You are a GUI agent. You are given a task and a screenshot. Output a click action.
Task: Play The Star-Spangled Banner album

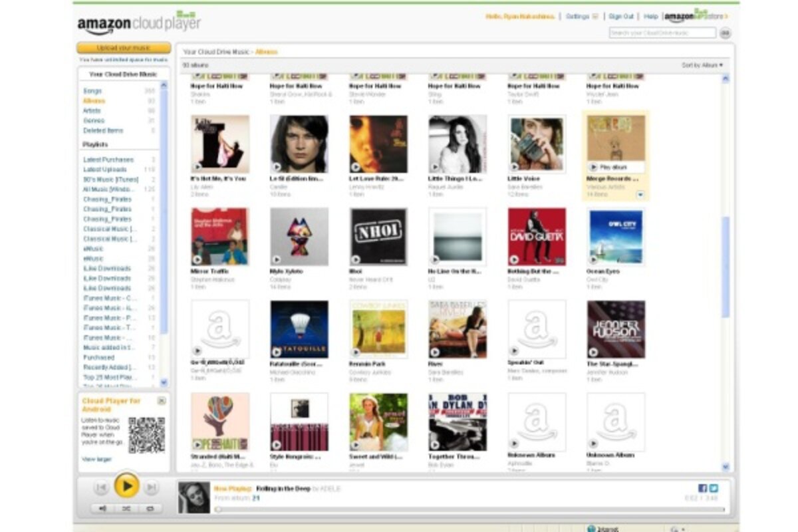[593, 352]
